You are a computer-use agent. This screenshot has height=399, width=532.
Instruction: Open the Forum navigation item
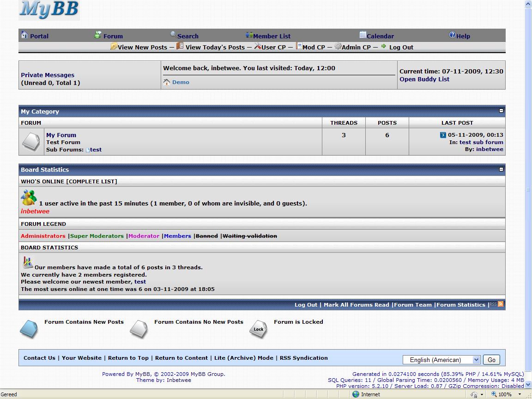(x=113, y=36)
